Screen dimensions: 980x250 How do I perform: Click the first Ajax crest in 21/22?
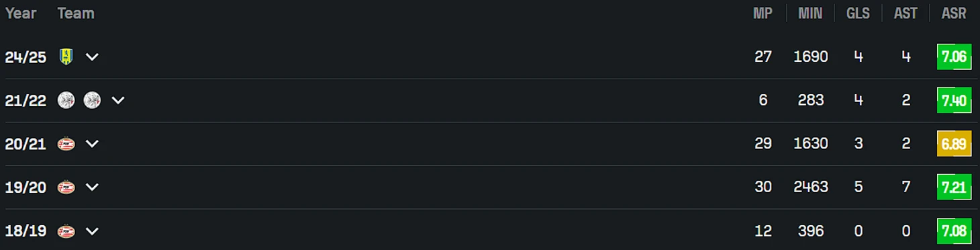[66, 100]
